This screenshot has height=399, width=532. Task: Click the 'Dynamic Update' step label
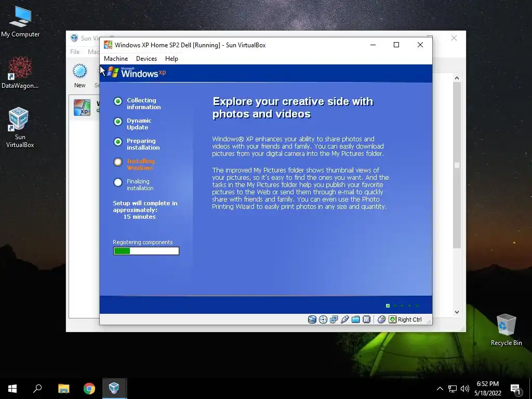tap(139, 124)
